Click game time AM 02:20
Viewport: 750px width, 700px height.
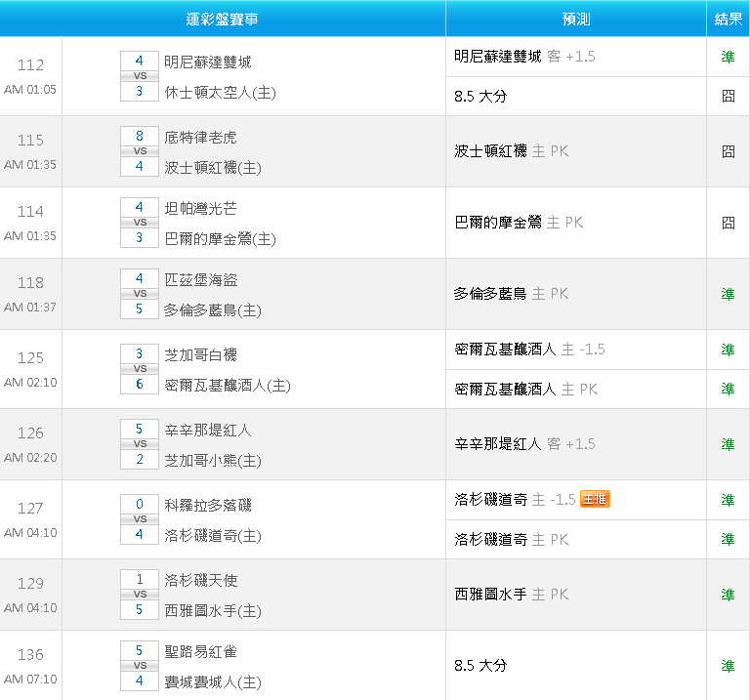[30, 458]
